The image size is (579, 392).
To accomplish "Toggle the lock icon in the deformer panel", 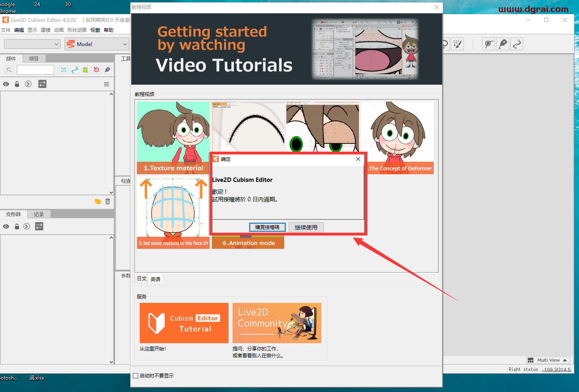I will [17, 226].
